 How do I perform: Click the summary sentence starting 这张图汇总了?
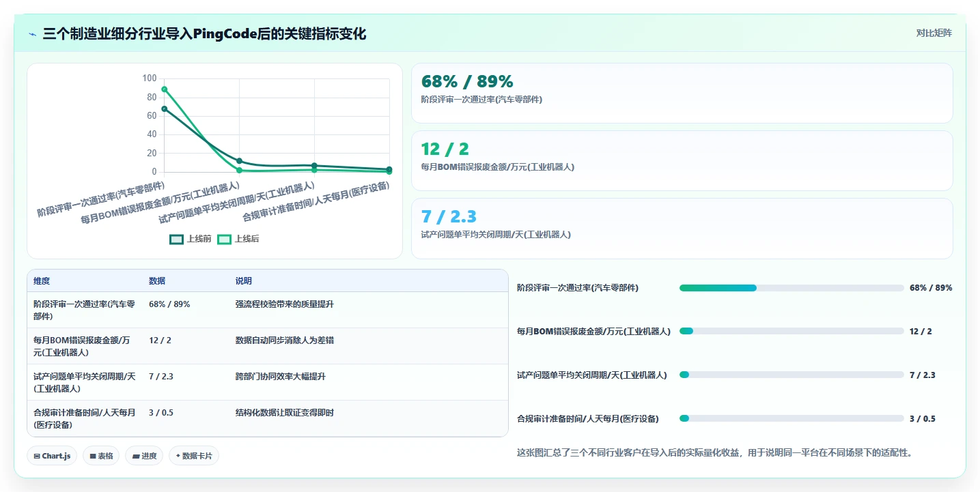pos(715,452)
